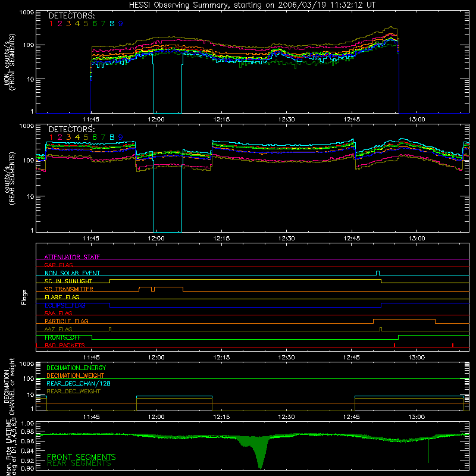Image resolution: width=476 pixels, height=476 pixels.
Task: Click 12:30 tick label under front segments plot
Action: (286, 120)
